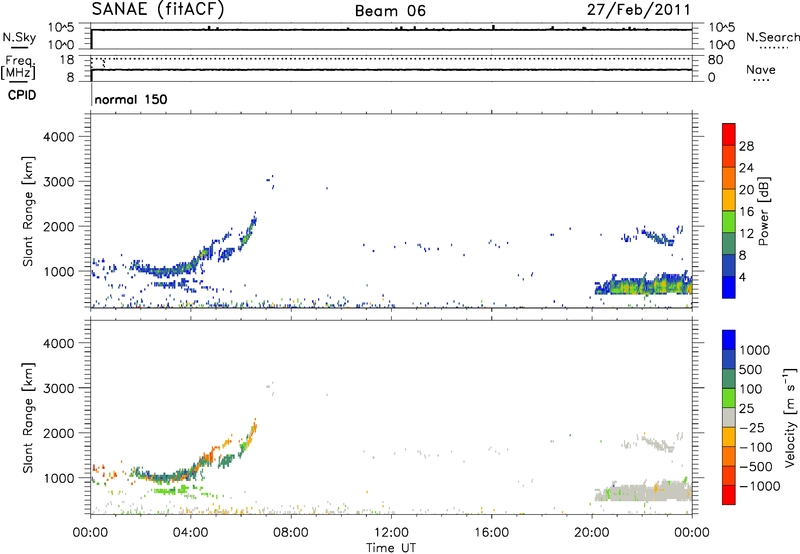
Task: Click the 18 tick on the frequency axis
Action: tap(67, 60)
